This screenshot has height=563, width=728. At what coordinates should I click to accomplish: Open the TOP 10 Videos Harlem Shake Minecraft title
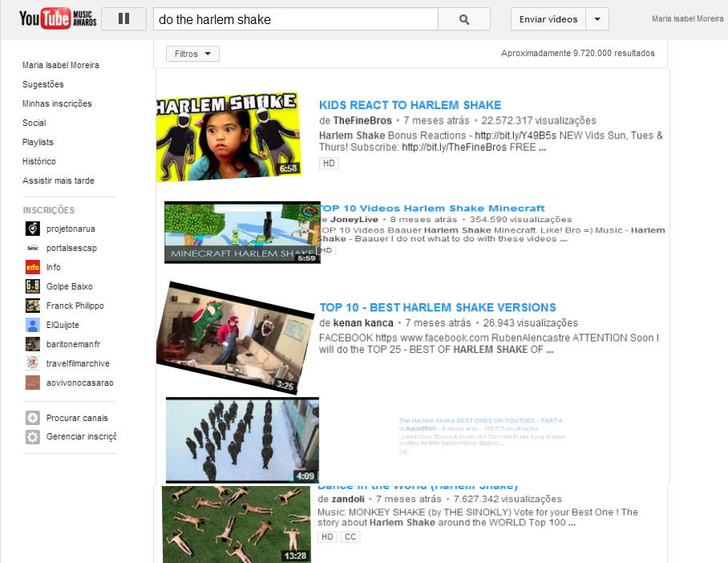click(431, 208)
